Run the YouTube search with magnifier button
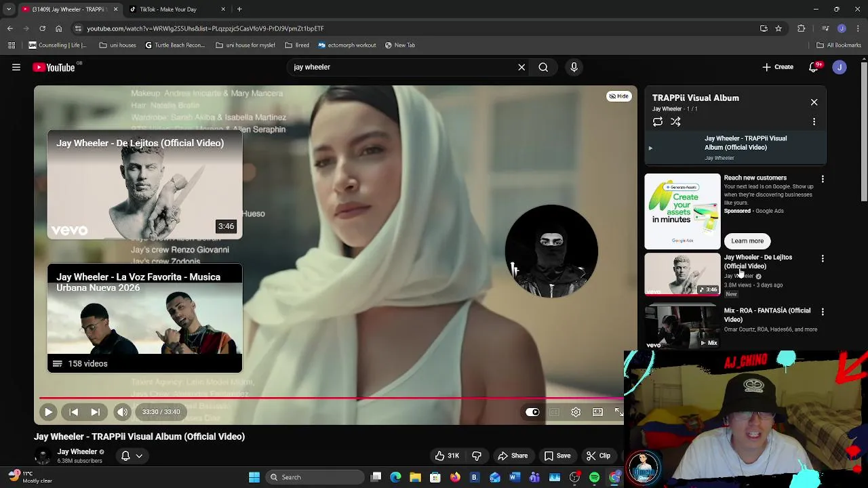 click(x=543, y=67)
